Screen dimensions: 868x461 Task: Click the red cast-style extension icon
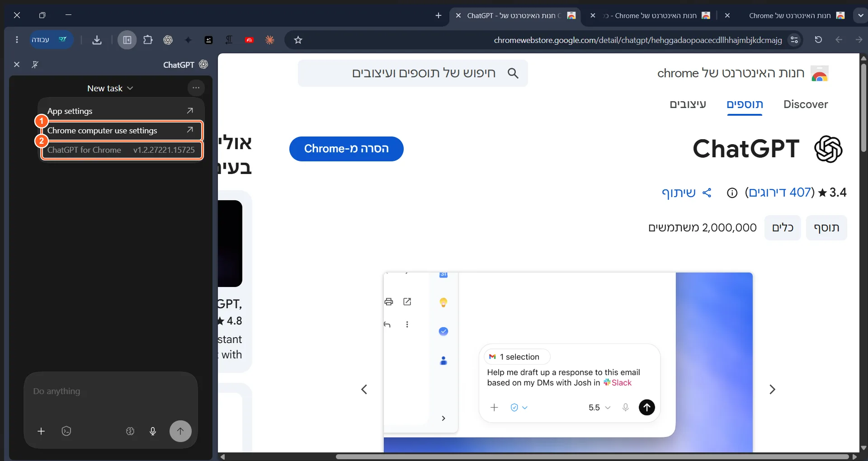coord(249,40)
